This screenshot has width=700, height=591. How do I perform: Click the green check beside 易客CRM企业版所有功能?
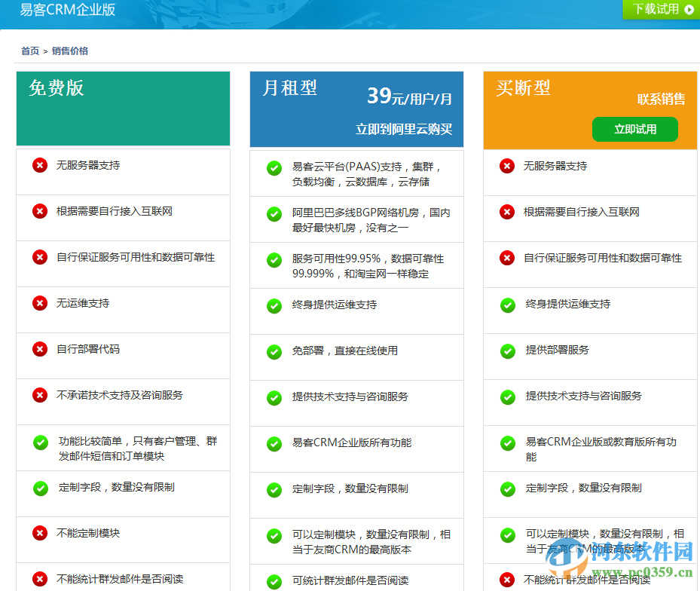274,444
